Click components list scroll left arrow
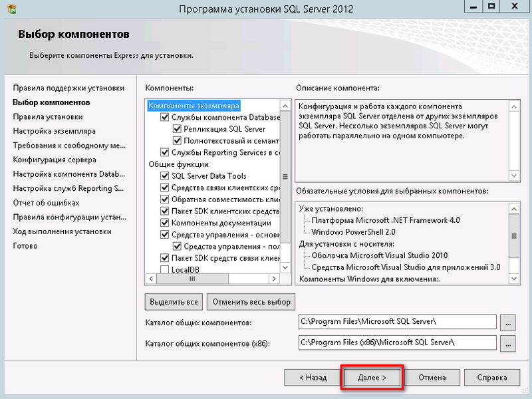Screen dimensions: 532x399 [151, 279]
